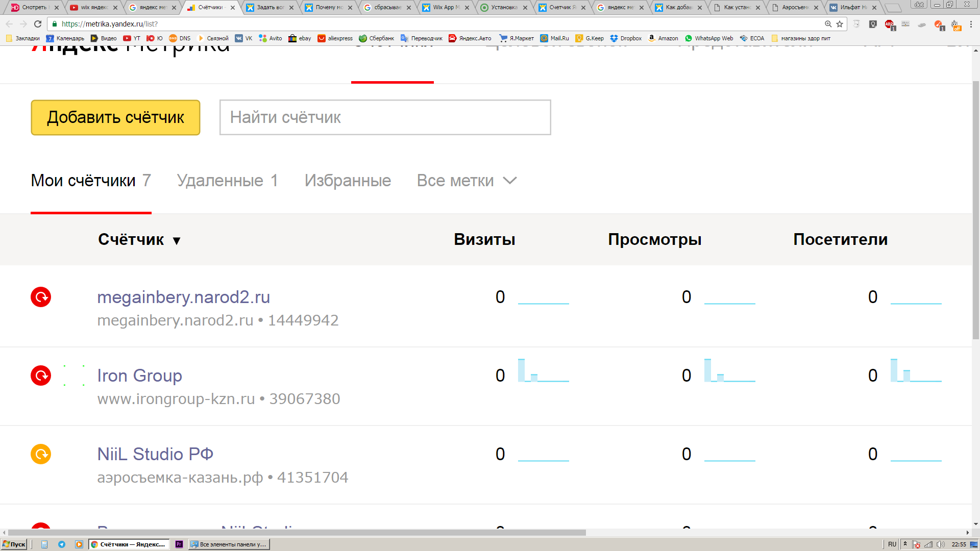Open the WhatsApp Web bookmark
Viewport: 980px width, 551px height.
(709, 38)
